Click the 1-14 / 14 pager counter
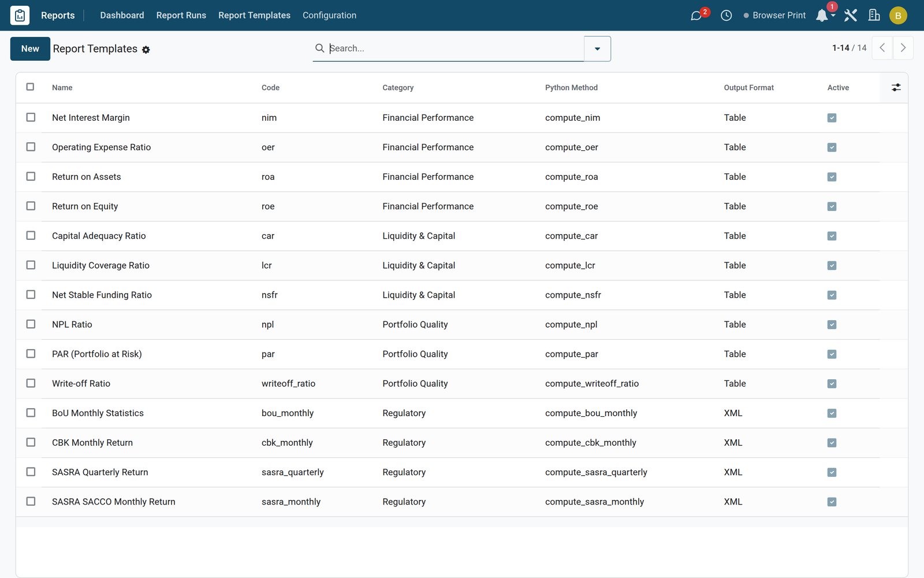The image size is (924, 578). tap(849, 48)
